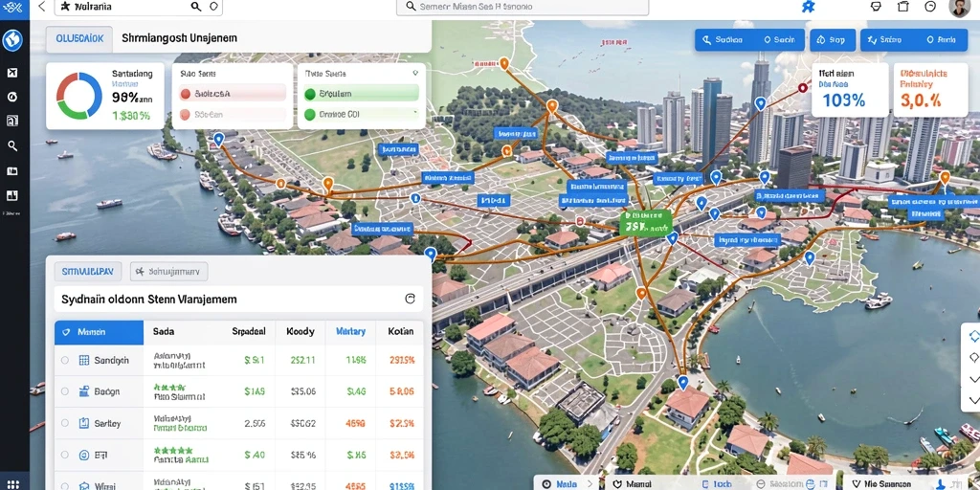
Task: Click the Mala button in the bottom bar
Action: pyautogui.click(x=560, y=483)
